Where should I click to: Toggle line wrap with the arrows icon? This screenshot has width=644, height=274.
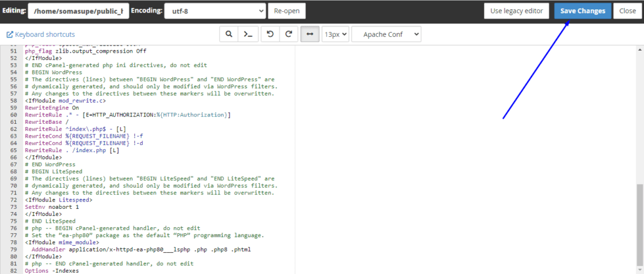(x=309, y=34)
